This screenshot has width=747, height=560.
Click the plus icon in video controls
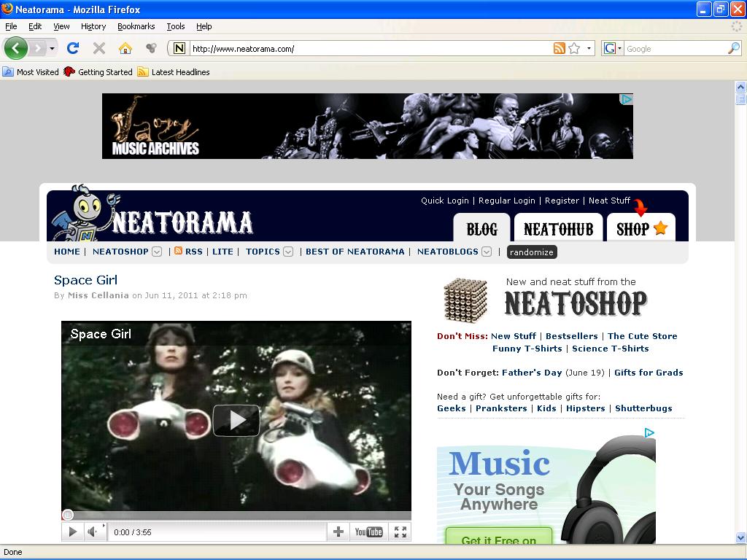338,532
